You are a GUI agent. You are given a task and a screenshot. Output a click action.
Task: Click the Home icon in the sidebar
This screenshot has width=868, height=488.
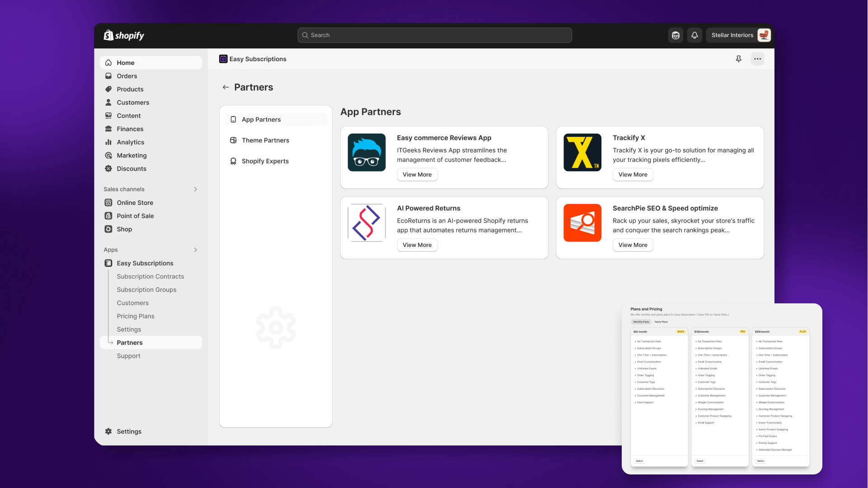click(x=108, y=63)
